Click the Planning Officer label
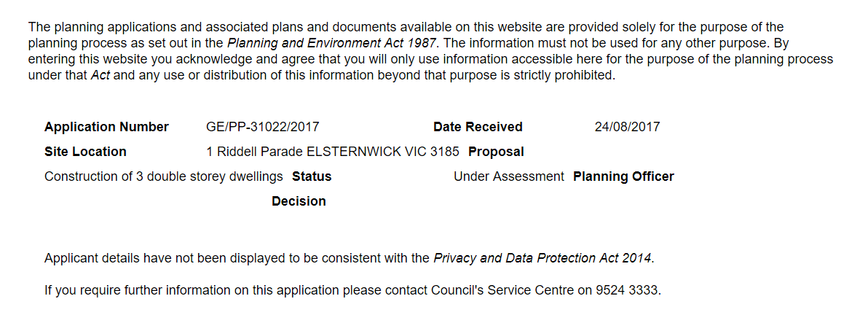 pyautogui.click(x=623, y=176)
